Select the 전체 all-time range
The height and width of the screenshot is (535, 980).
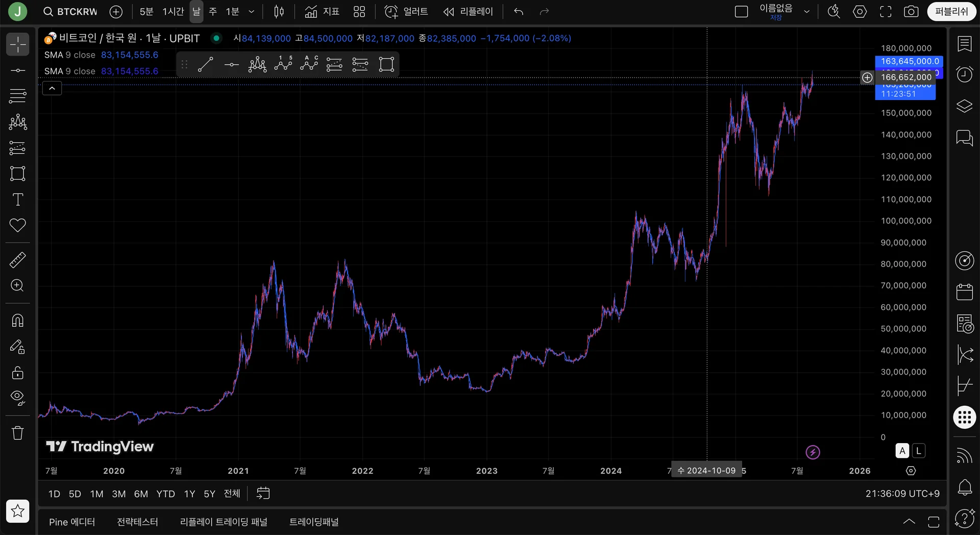(232, 494)
